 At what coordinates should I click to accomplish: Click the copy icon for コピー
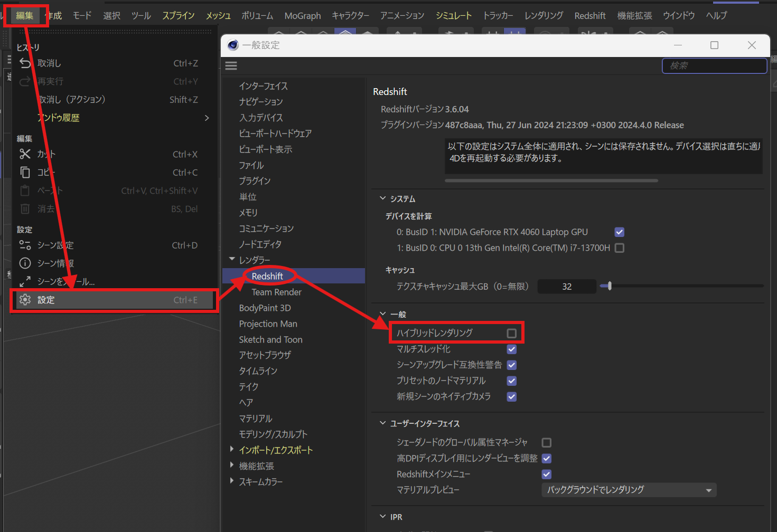pyautogui.click(x=25, y=172)
